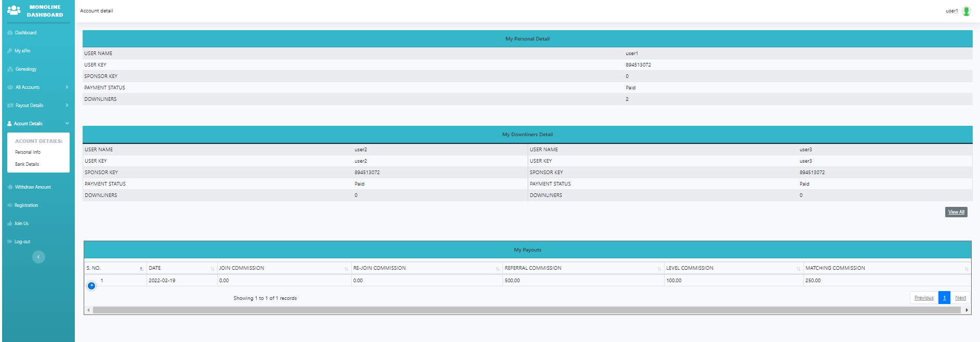Click the Dashboard speedometer icon in sidebar

pyautogui.click(x=10, y=33)
